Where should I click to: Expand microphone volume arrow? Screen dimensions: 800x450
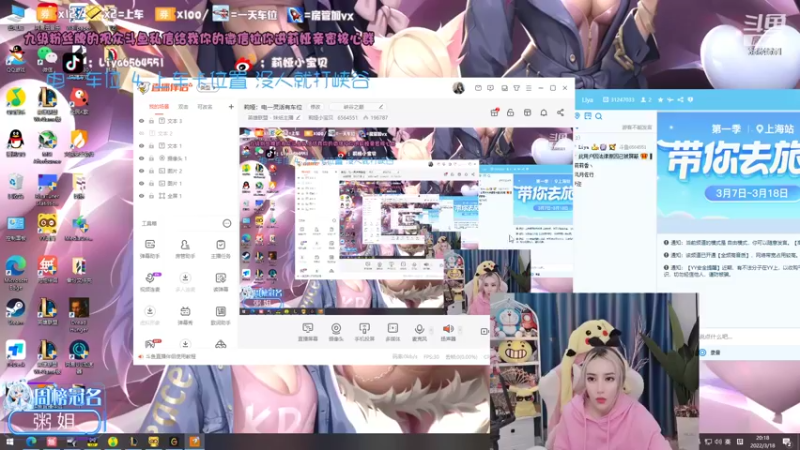[431, 330]
